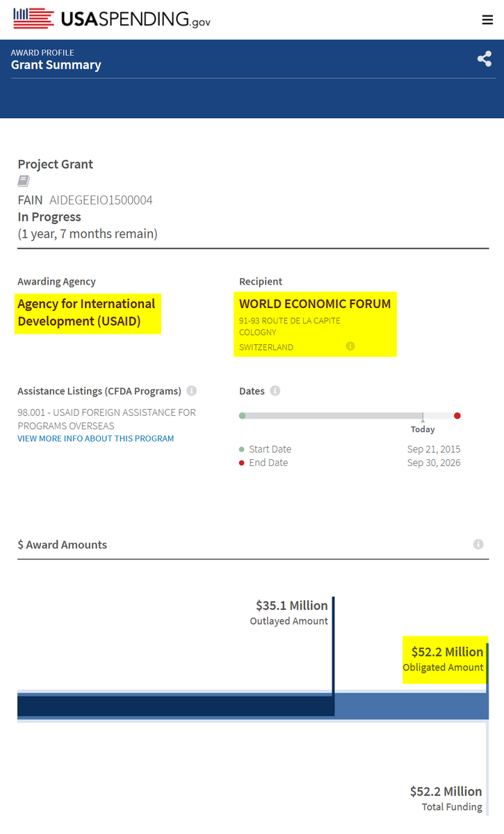The height and width of the screenshot is (834, 504).
Task: Click the red end date dot on timeline
Action: [x=457, y=416]
